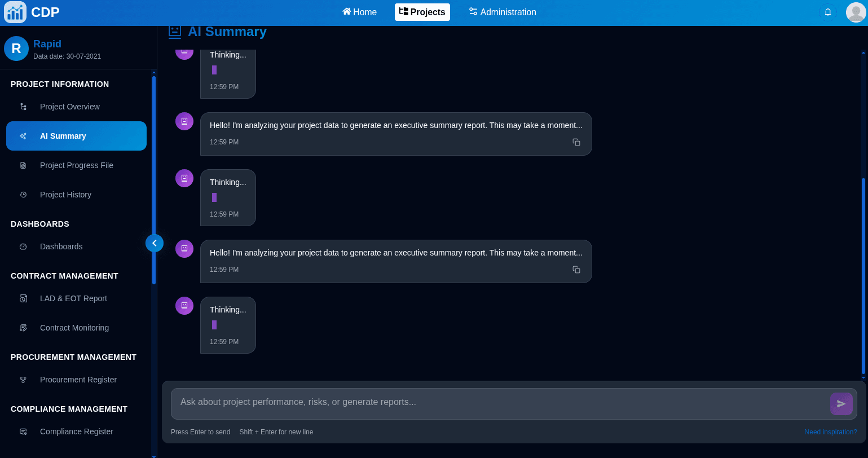868x458 pixels.
Task: Click the Rapid project name link
Action: (x=47, y=44)
